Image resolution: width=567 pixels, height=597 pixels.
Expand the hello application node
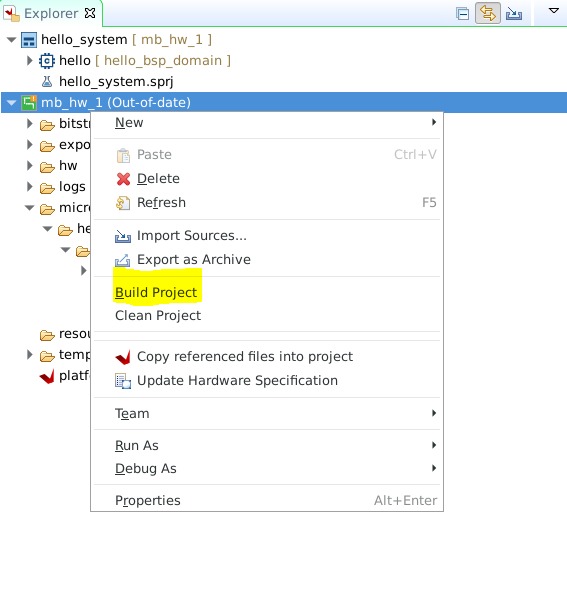[29, 61]
